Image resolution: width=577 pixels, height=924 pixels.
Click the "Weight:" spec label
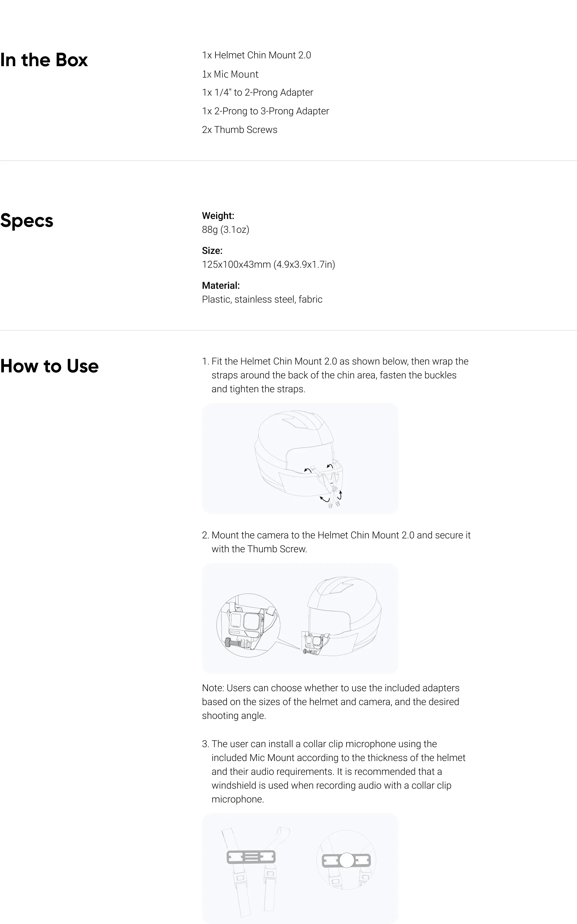[218, 216]
